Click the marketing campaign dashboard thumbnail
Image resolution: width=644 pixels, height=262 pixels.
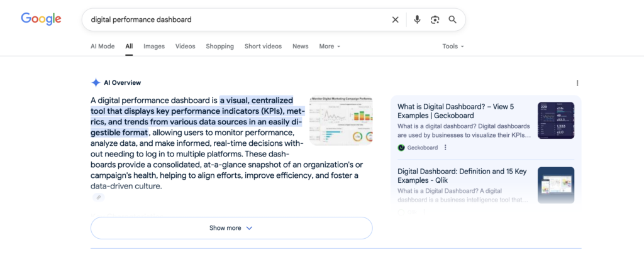340,120
